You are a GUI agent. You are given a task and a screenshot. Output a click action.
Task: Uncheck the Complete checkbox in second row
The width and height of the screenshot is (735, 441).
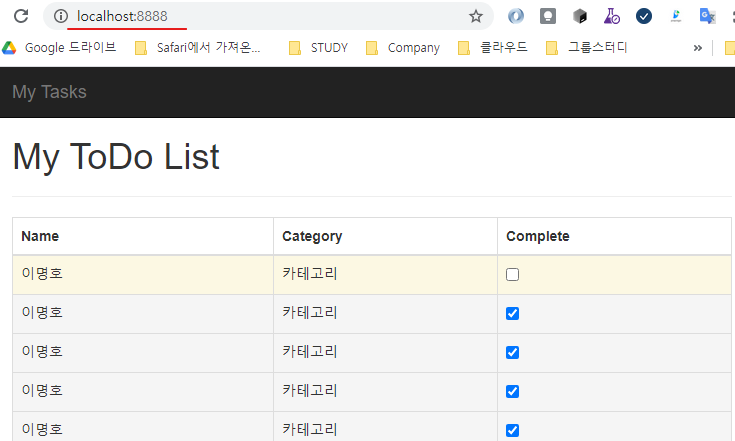(513, 314)
